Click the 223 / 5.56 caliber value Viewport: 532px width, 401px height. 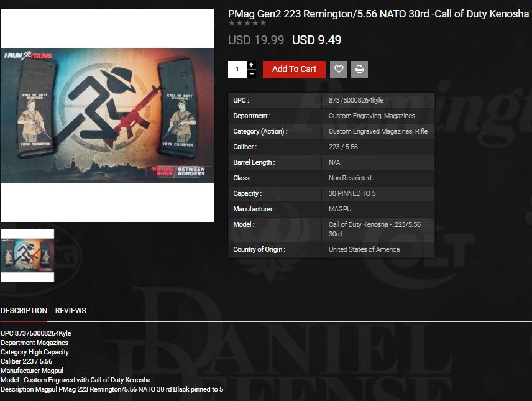(343, 147)
